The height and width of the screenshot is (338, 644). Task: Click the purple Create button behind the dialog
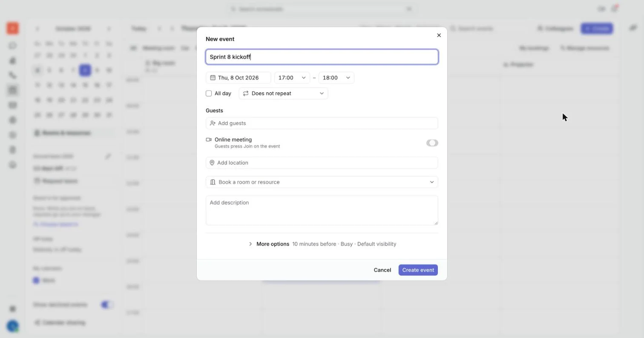click(x=597, y=29)
